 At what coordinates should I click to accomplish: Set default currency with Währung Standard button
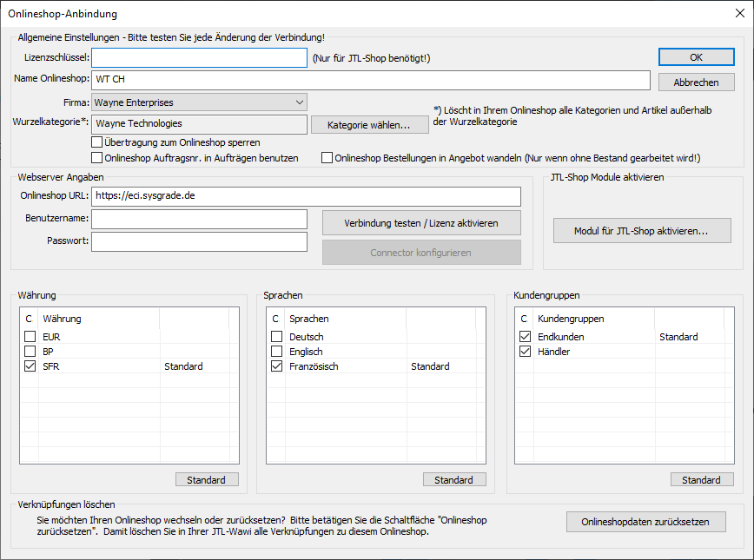pos(207,480)
